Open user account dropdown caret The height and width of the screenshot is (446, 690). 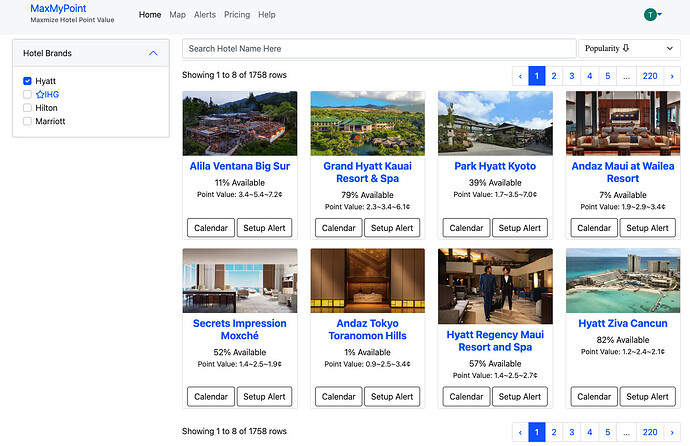(x=660, y=15)
